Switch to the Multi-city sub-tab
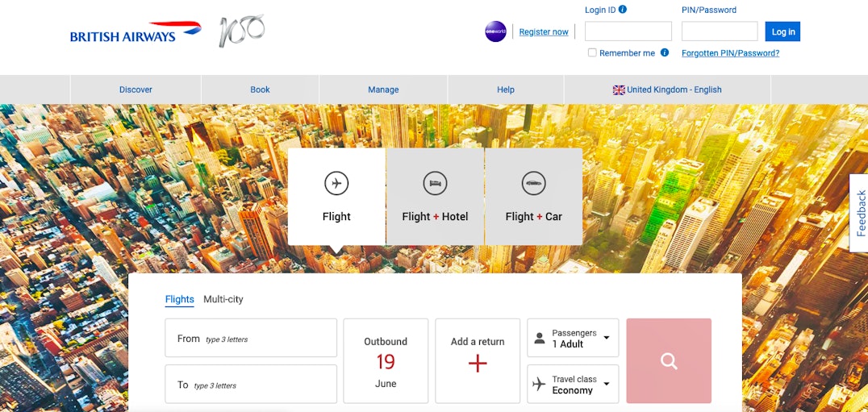This screenshot has width=868, height=412. (223, 299)
